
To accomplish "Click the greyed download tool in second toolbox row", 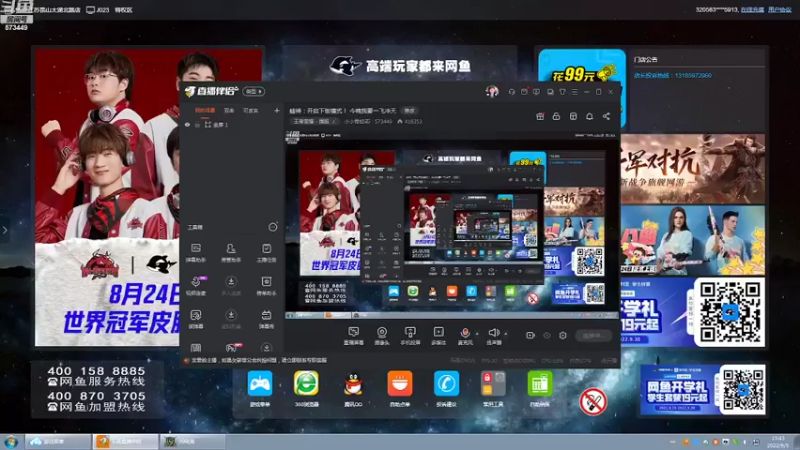I will [231, 286].
